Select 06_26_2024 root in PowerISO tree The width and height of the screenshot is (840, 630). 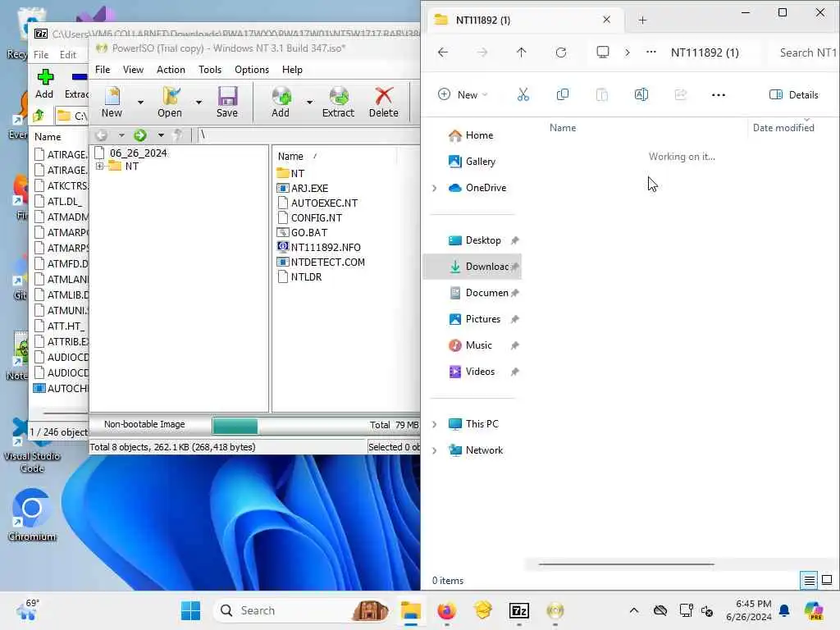132,153
